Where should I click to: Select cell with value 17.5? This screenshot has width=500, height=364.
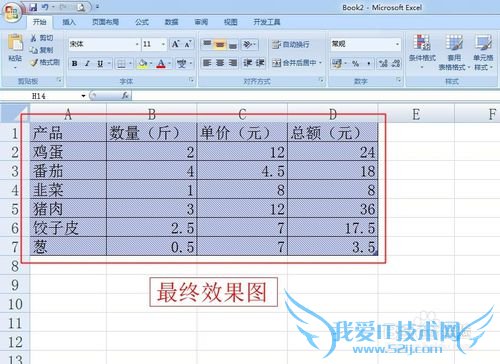click(x=333, y=228)
